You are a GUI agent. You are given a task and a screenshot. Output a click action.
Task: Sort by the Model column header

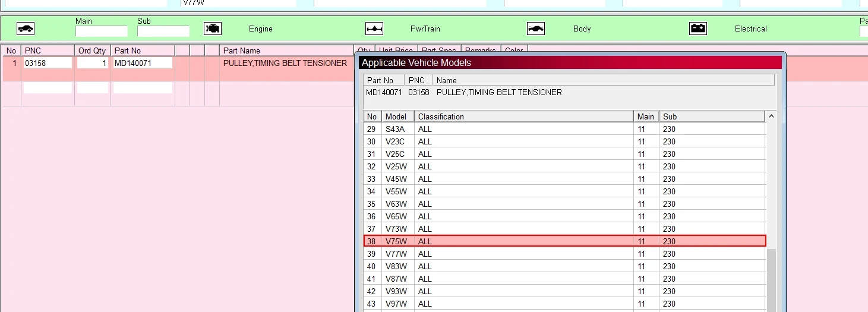[x=397, y=116]
